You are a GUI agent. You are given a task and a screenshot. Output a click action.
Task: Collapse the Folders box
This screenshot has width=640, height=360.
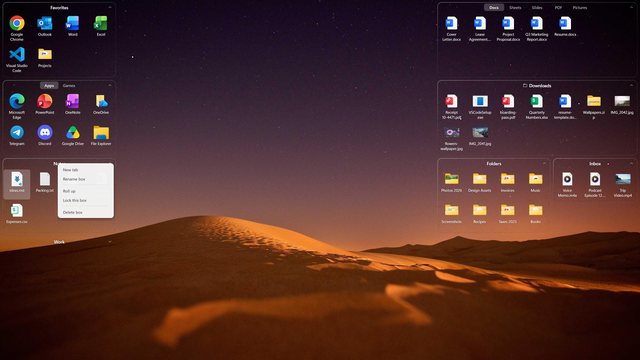click(544, 164)
